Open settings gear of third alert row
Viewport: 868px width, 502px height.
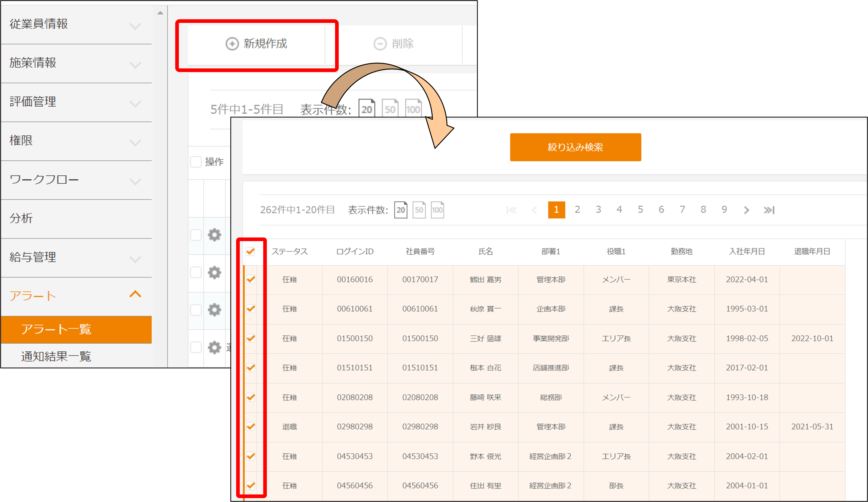pyautogui.click(x=214, y=310)
